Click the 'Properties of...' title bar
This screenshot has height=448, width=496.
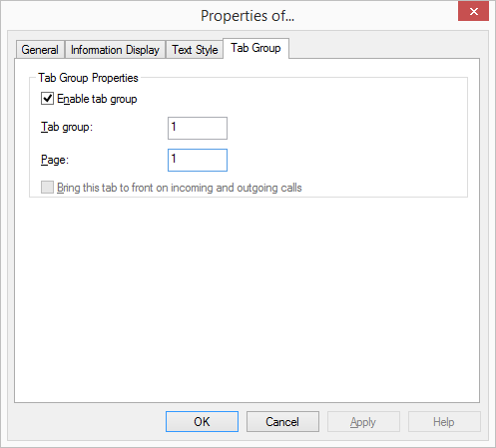click(248, 16)
